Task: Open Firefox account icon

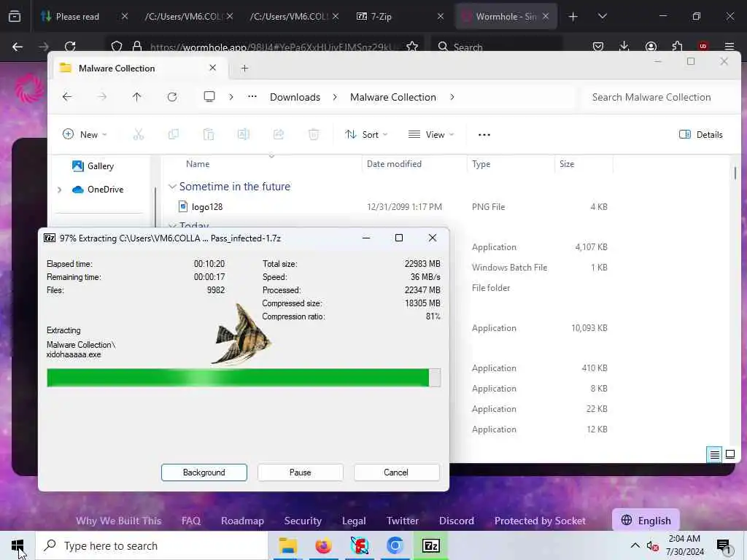Action: pos(651,47)
